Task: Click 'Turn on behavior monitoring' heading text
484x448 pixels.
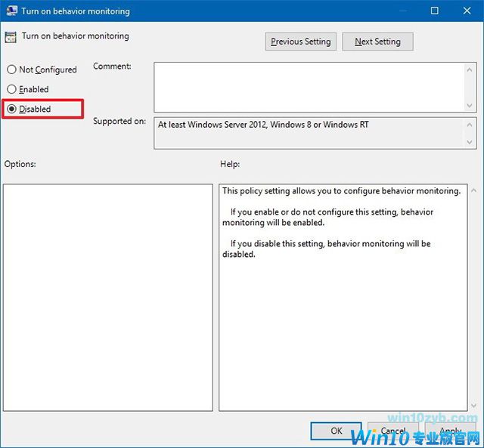Action: 76,36
